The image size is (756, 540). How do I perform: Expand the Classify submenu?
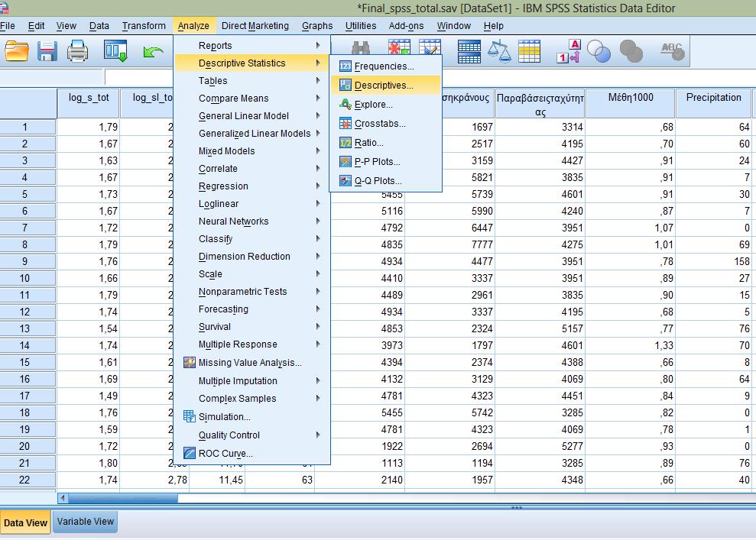coord(252,239)
